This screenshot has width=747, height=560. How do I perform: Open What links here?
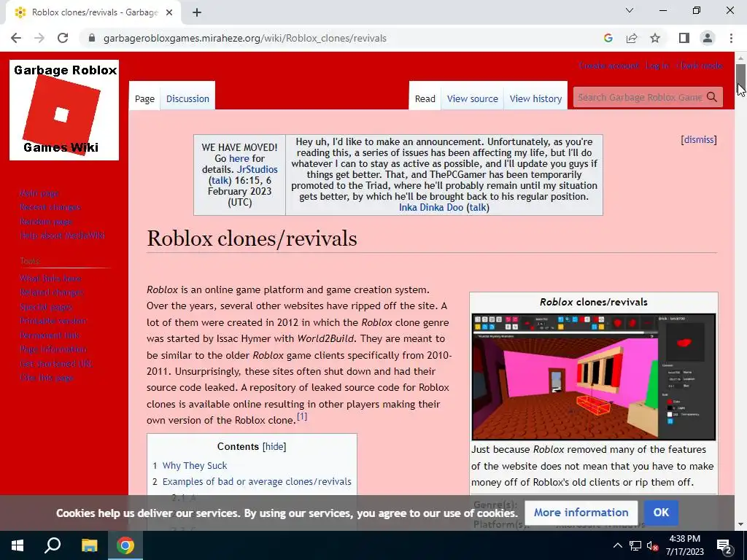[x=50, y=278]
